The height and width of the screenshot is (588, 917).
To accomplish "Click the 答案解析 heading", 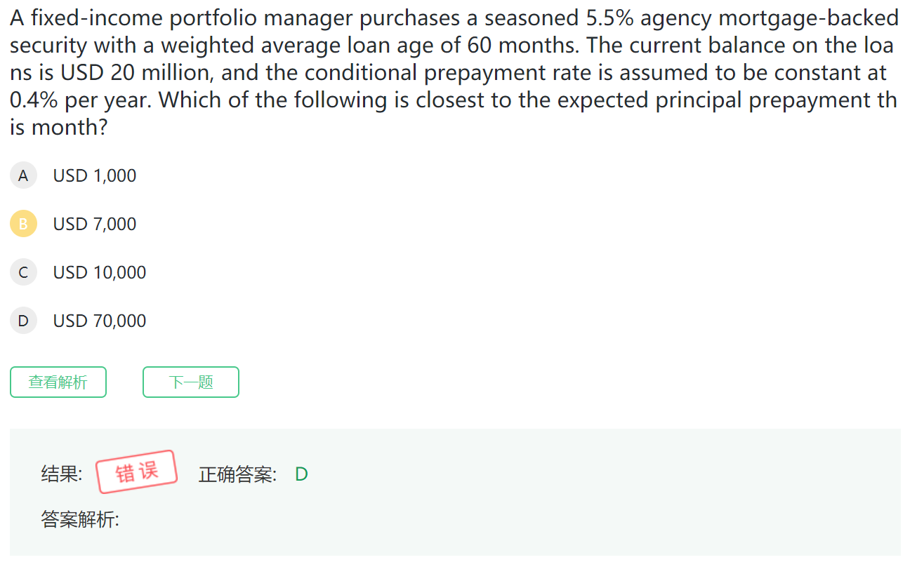I will point(80,520).
